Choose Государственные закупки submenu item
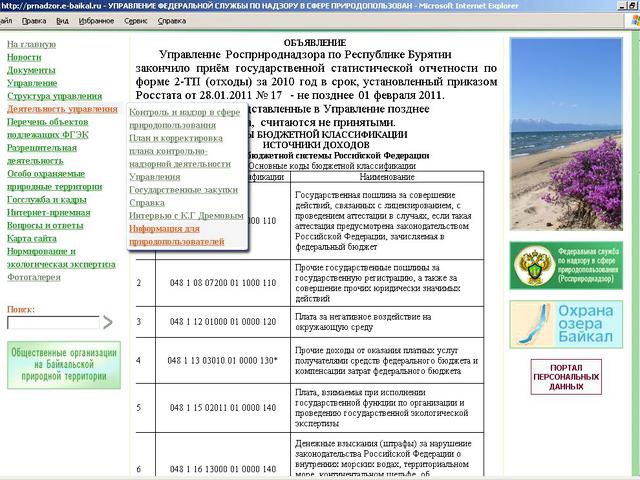This screenshot has width=640, height=480. (x=183, y=190)
